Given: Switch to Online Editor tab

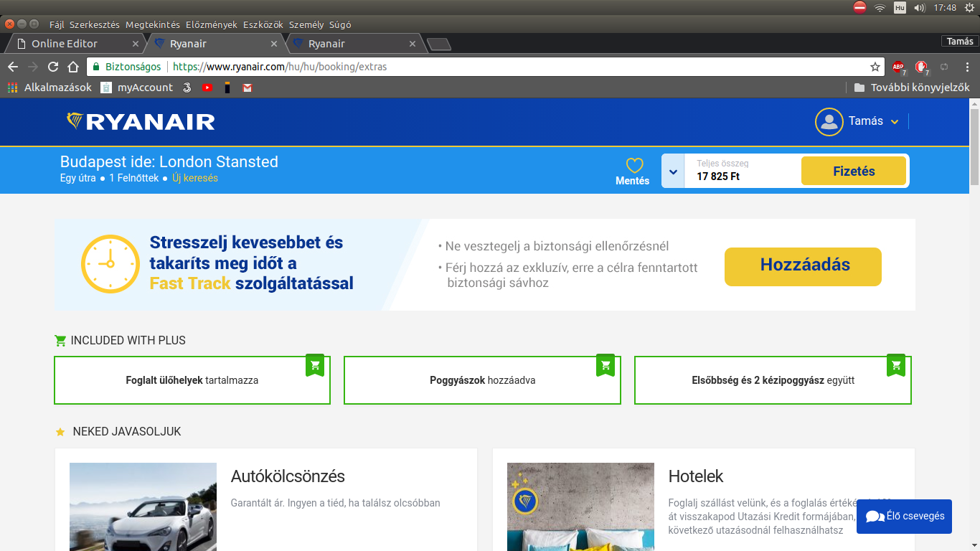Looking at the screenshot, I should [76, 44].
